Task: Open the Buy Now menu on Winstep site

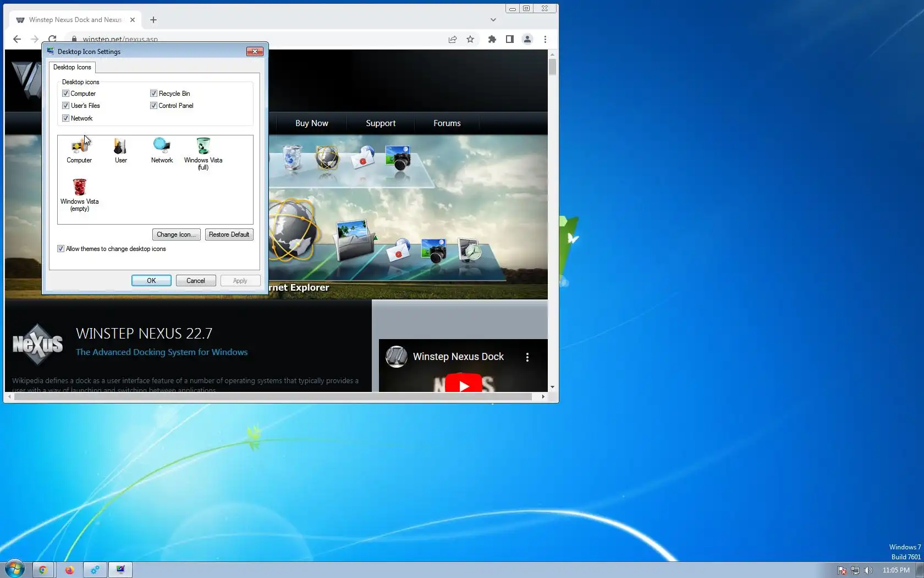Action: coord(311,123)
